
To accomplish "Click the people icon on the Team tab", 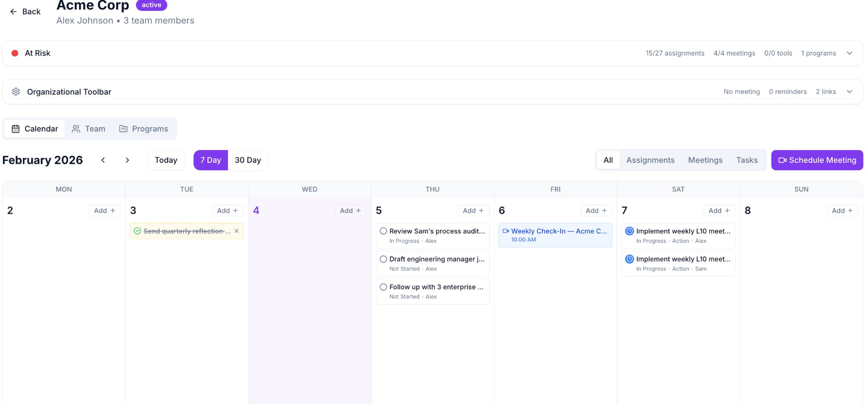I will click(x=76, y=129).
